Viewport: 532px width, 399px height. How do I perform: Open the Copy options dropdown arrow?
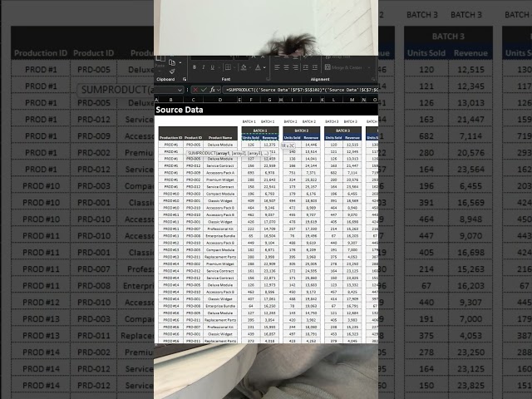pyautogui.click(x=180, y=63)
